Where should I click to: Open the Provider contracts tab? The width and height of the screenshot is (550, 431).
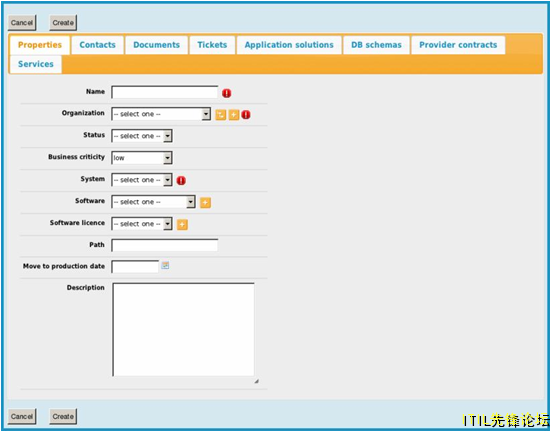pyautogui.click(x=458, y=45)
